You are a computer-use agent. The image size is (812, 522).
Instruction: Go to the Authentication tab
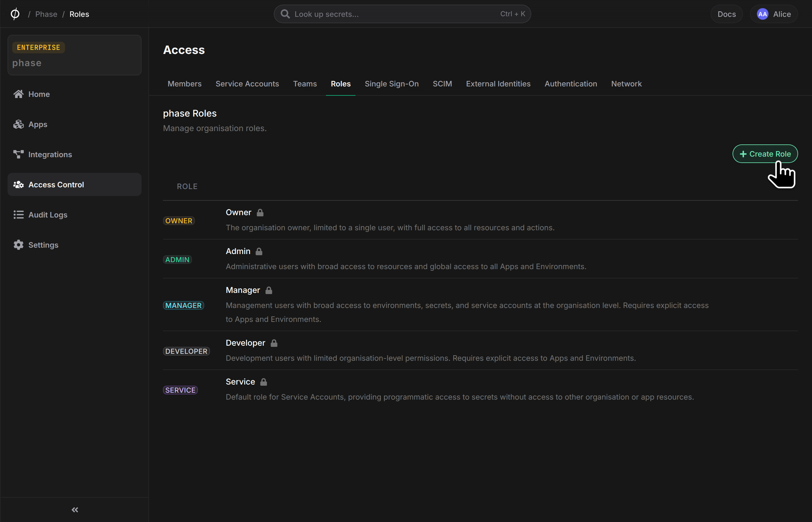click(x=571, y=84)
